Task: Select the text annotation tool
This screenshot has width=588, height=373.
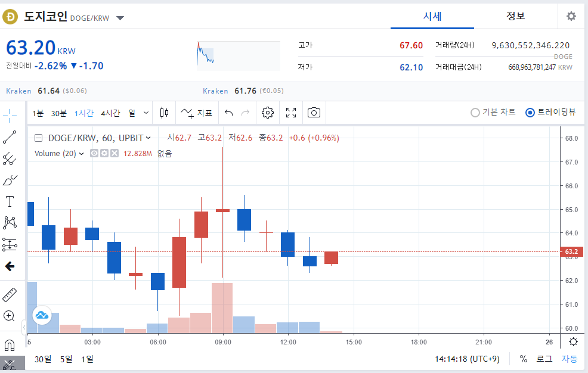Action: tap(10, 201)
